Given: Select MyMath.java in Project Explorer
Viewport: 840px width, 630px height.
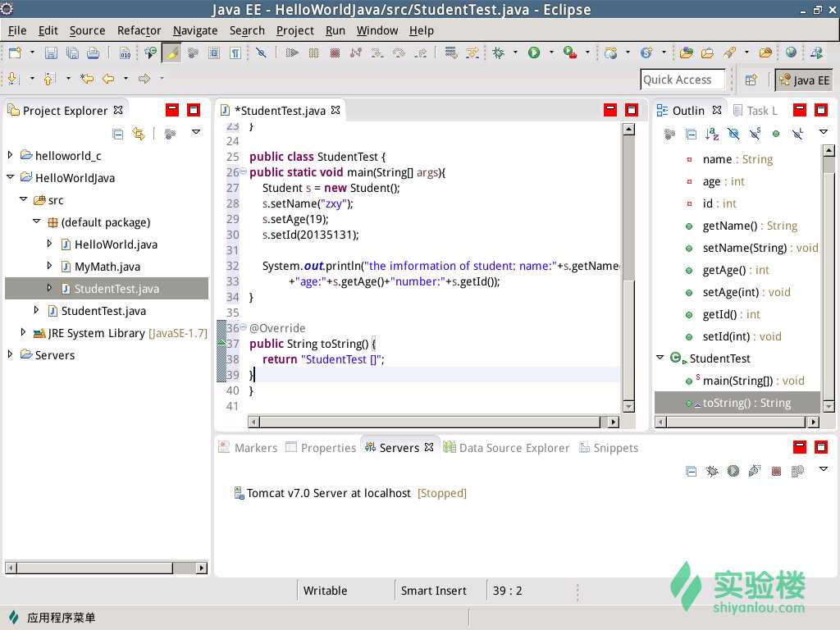Looking at the screenshot, I should [107, 267].
